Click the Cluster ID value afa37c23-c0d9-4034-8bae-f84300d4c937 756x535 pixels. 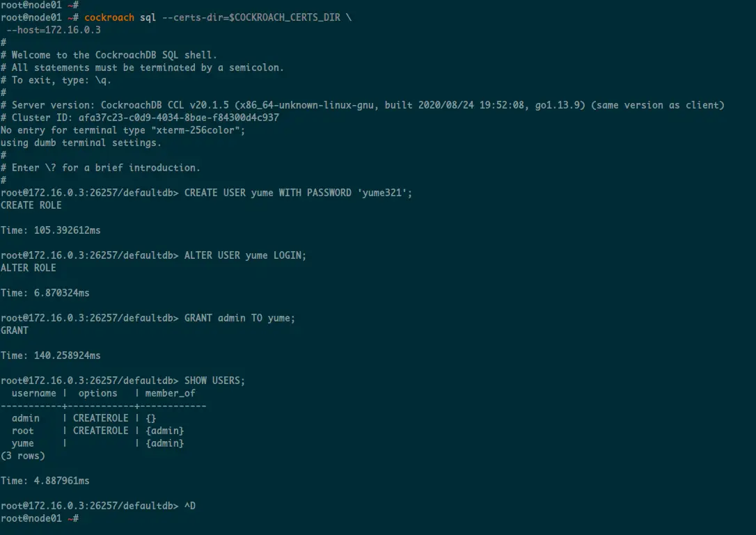click(179, 118)
